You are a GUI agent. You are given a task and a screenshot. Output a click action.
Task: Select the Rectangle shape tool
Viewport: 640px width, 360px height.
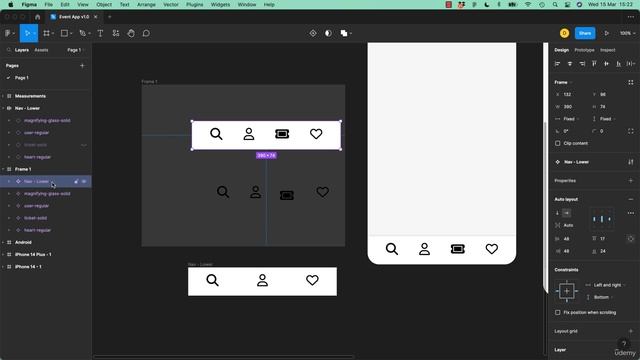coord(64,33)
